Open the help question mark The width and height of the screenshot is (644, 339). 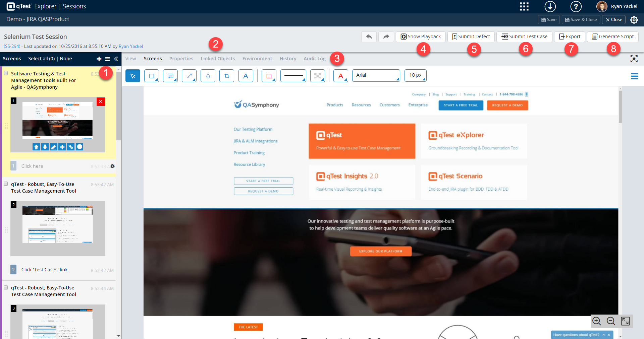tap(576, 6)
